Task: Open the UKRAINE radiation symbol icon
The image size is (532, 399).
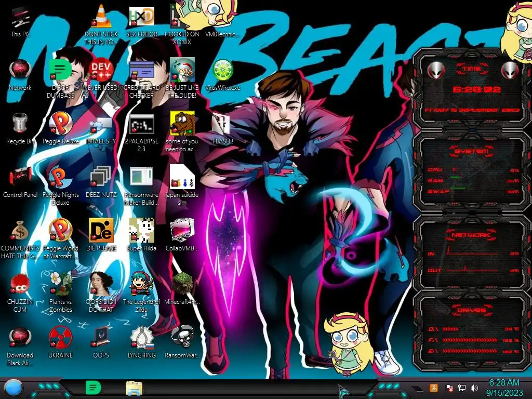Action: coord(60,337)
